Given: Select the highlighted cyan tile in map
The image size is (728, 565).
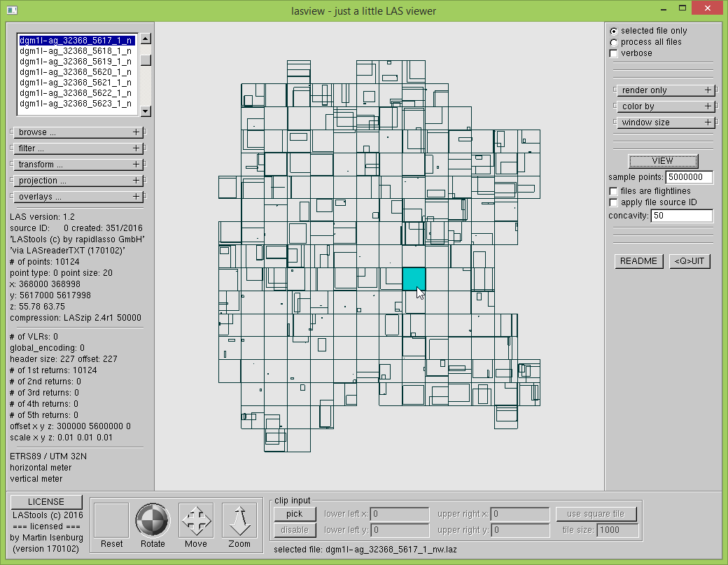Looking at the screenshot, I should [414, 278].
